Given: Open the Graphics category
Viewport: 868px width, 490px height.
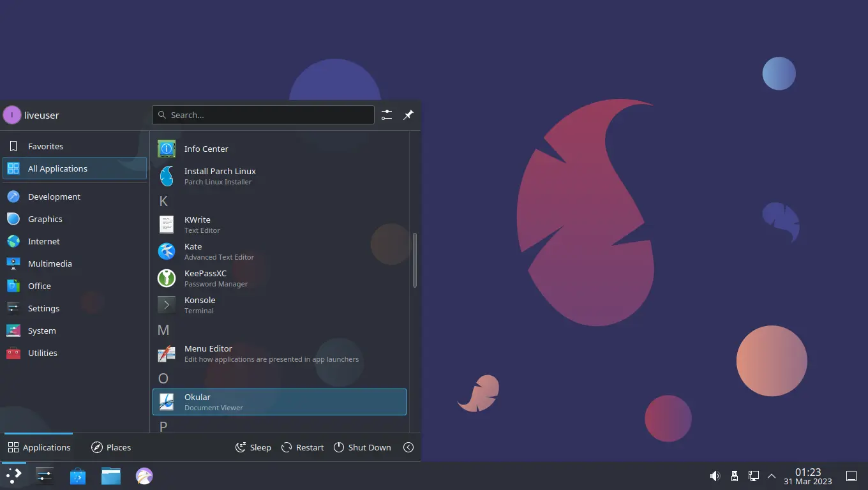Looking at the screenshot, I should [x=75, y=219].
